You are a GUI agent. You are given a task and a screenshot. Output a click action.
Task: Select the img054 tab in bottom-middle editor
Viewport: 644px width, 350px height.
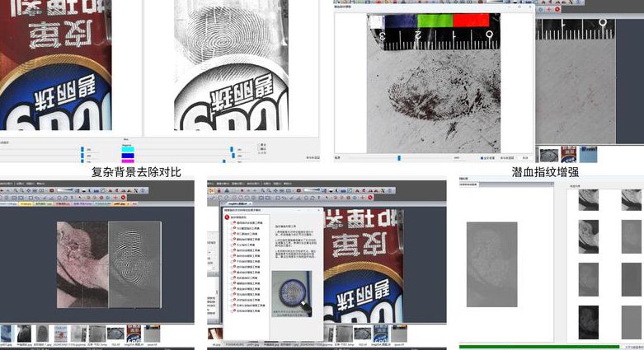click(x=237, y=204)
